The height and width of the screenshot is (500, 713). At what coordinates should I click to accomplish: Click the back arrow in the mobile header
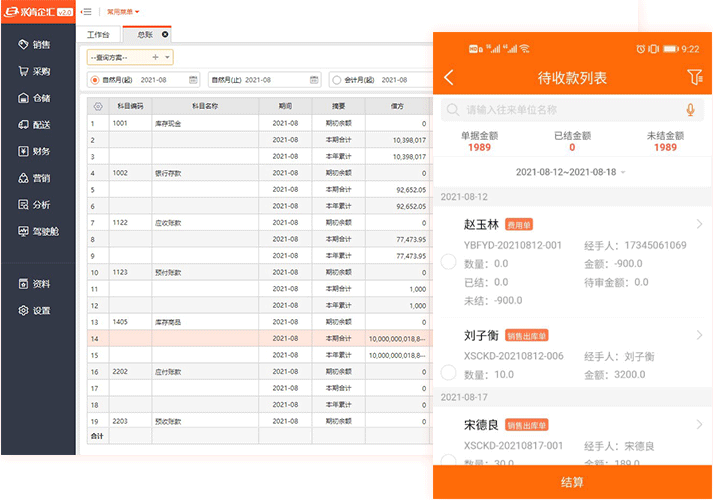click(x=449, y=78)
